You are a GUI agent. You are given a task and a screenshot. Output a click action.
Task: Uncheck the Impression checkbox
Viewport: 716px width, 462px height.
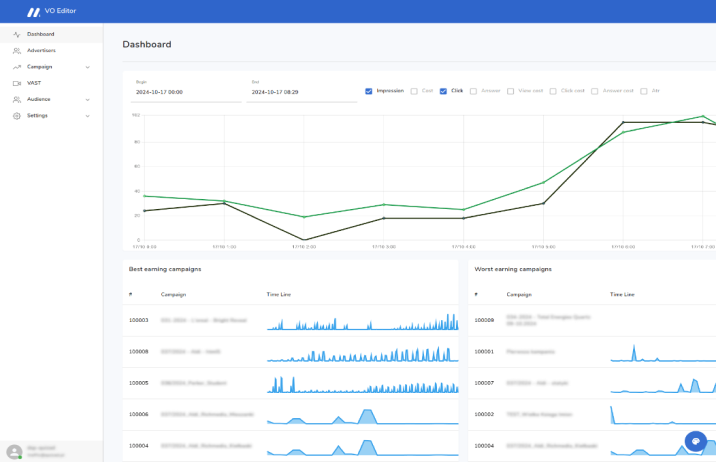(x=369, y=91)
